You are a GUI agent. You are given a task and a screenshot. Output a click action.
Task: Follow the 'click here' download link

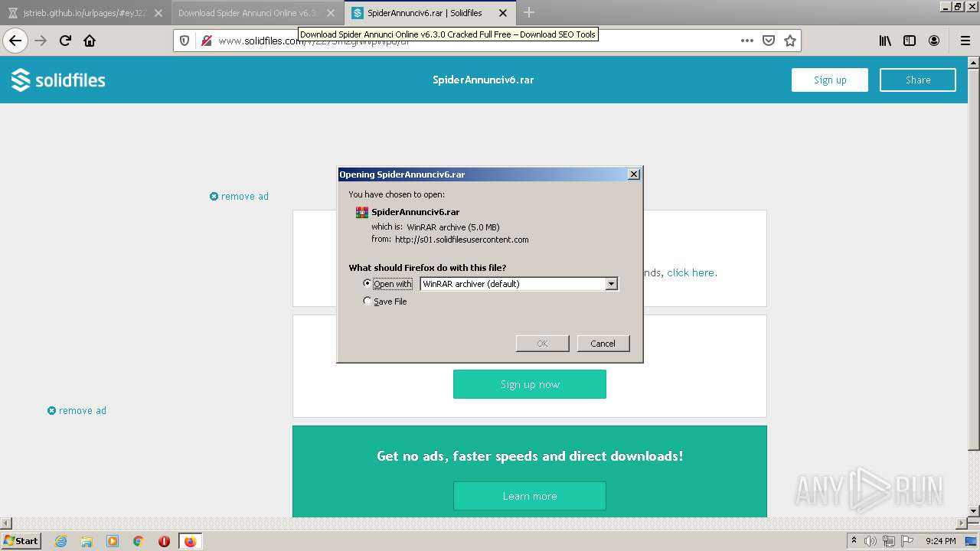(x=691, y=272)
